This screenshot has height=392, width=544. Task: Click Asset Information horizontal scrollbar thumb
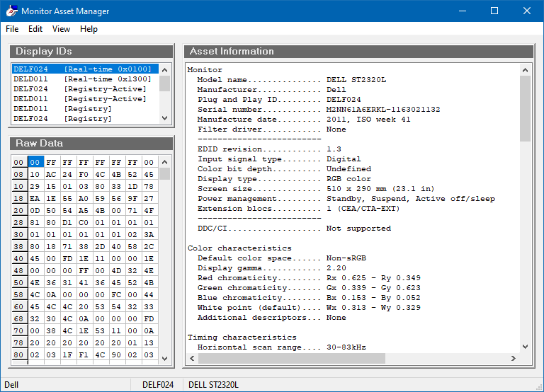[292, 358]
